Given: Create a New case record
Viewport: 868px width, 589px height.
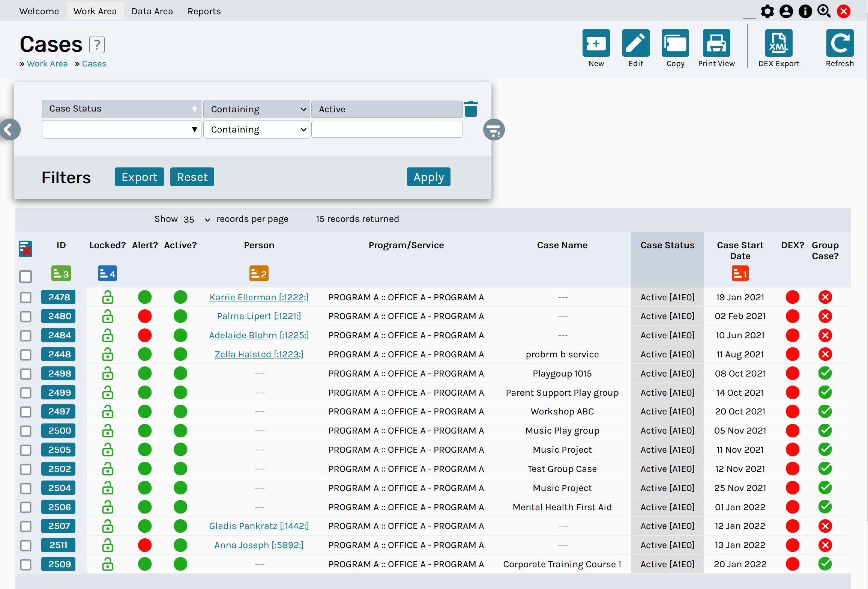Looking at the screenshot, I should (596, 42).
